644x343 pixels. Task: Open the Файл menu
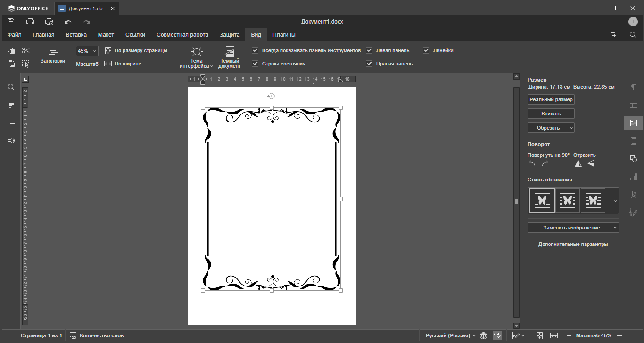pos(14,35)
